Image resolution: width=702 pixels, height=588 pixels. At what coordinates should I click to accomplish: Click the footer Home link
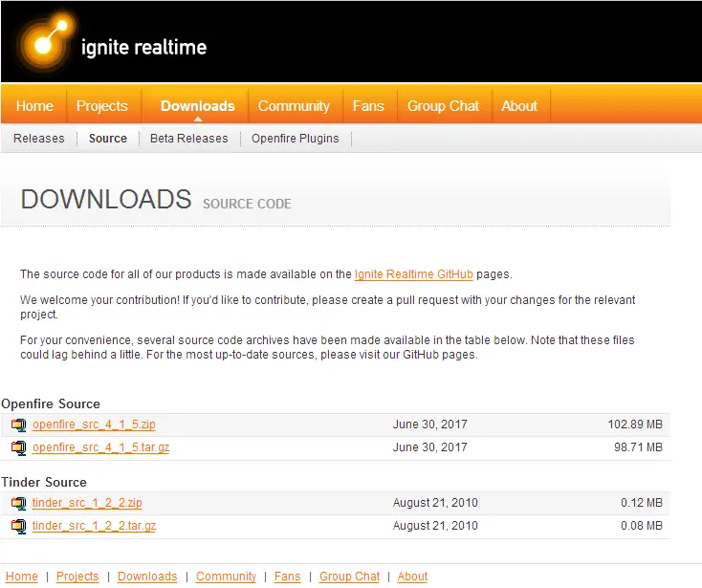21,577
